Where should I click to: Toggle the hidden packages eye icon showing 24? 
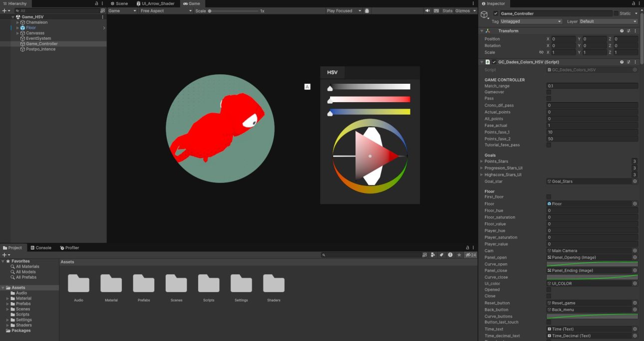click(x=470, y=255)
